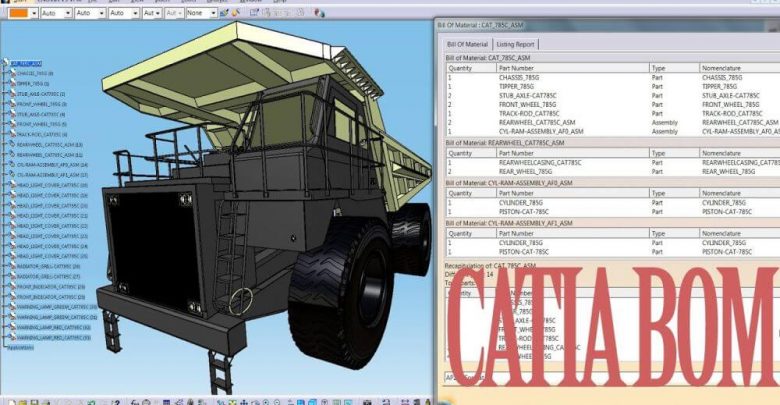Select CYL-RAM-ASSEMBLY_AF1_ASM in the specification tree
The height and width of the screenshot is (405, 780).
tap(52, 175)
